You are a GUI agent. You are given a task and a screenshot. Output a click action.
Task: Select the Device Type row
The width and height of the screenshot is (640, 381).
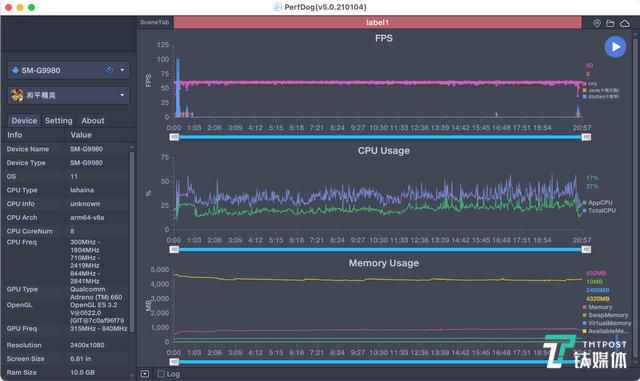click(65, 163)
